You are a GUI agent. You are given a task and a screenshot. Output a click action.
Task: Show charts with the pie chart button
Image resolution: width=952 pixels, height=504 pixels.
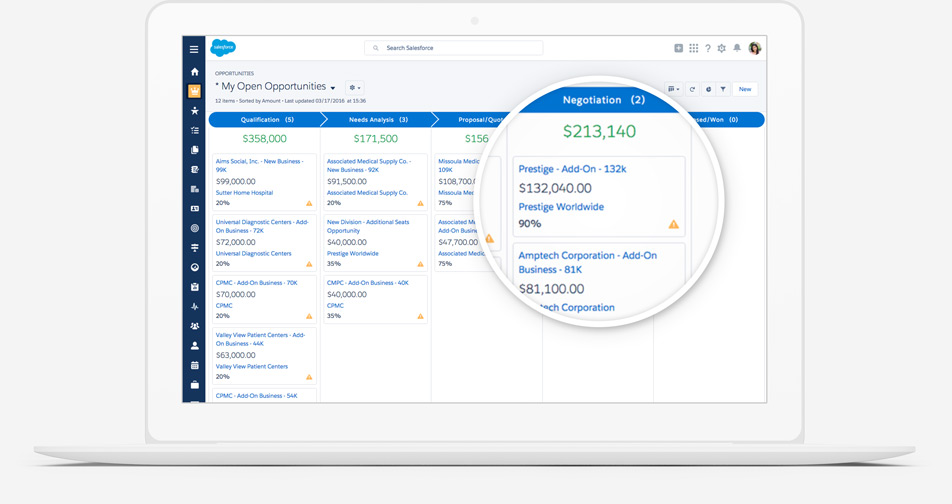click(708, 89)
